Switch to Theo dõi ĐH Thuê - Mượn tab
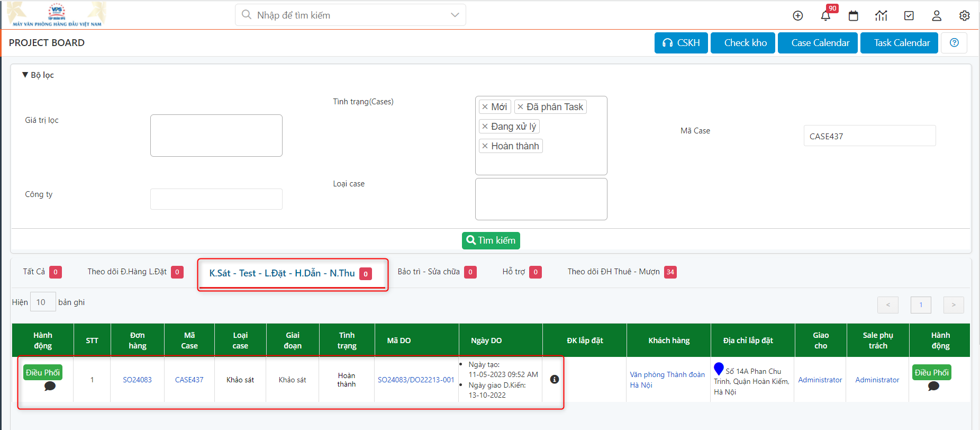Image resolution: width=980 pixels, height=430 pixels. pos(622,272)
